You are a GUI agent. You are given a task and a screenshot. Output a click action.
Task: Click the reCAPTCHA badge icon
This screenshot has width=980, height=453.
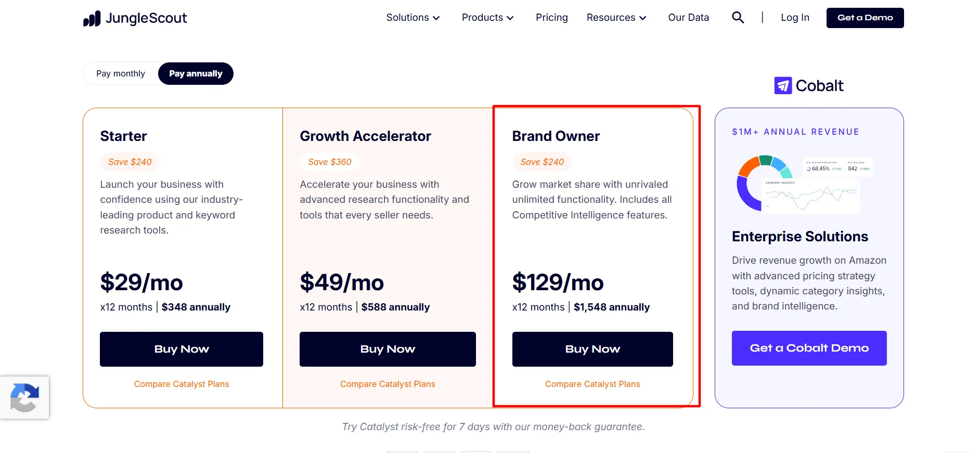coord(24,398)
